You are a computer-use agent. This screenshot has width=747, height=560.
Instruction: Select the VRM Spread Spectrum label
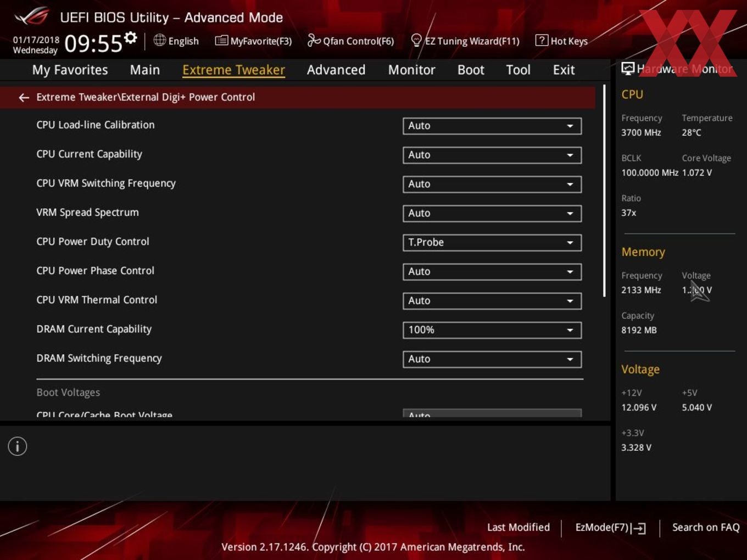point(87,212)
